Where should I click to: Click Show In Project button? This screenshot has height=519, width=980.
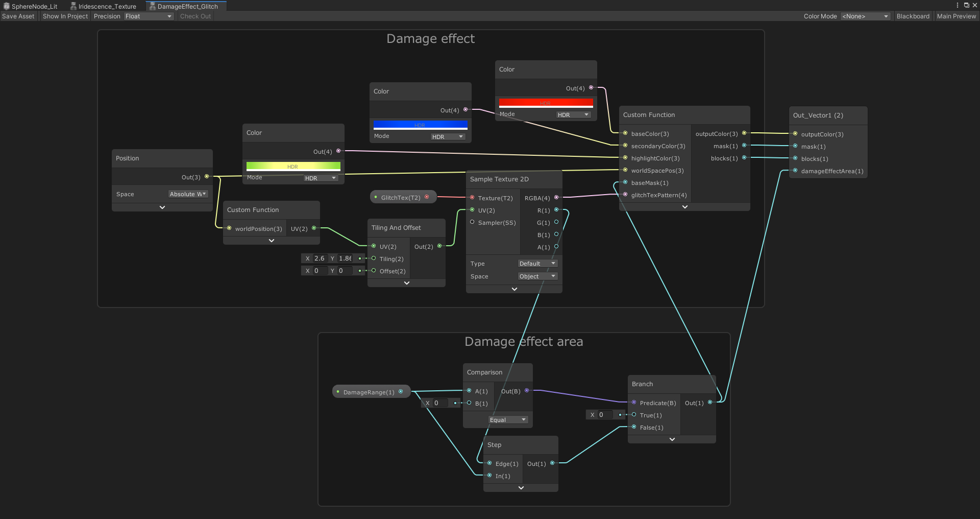tap(65, 16)
